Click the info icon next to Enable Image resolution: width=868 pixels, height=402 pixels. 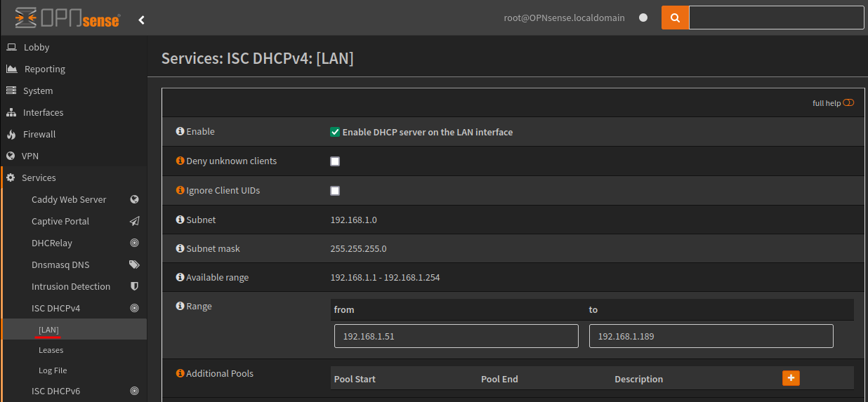pyautogui.click(x=180, y=131)
